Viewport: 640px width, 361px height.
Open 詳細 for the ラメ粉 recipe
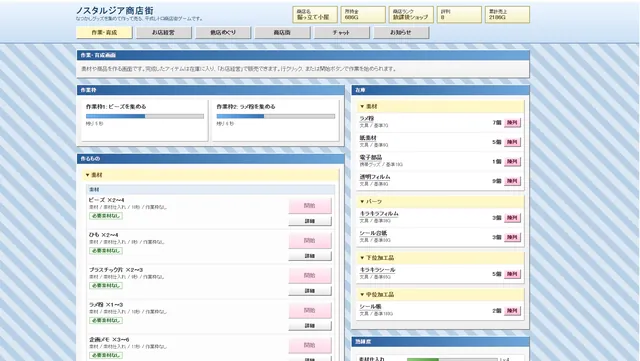click(x=310, y=326)
